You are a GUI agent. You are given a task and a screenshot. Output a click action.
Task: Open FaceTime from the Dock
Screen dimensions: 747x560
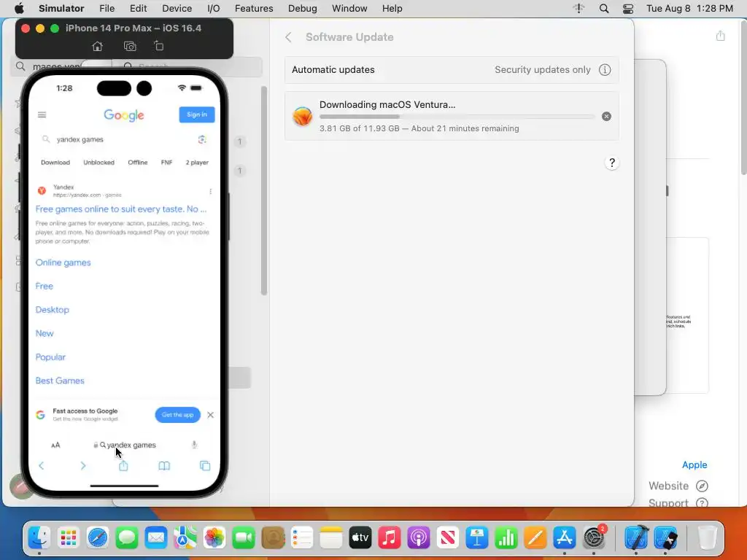[244, 538]
